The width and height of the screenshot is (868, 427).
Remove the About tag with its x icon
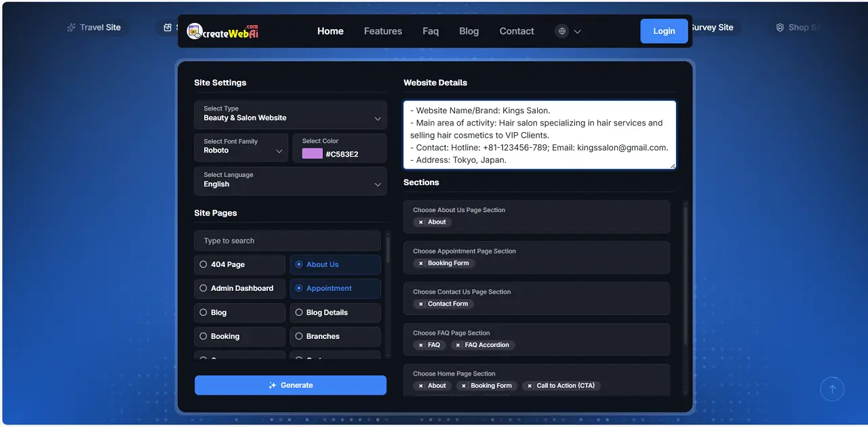point(422,222)
